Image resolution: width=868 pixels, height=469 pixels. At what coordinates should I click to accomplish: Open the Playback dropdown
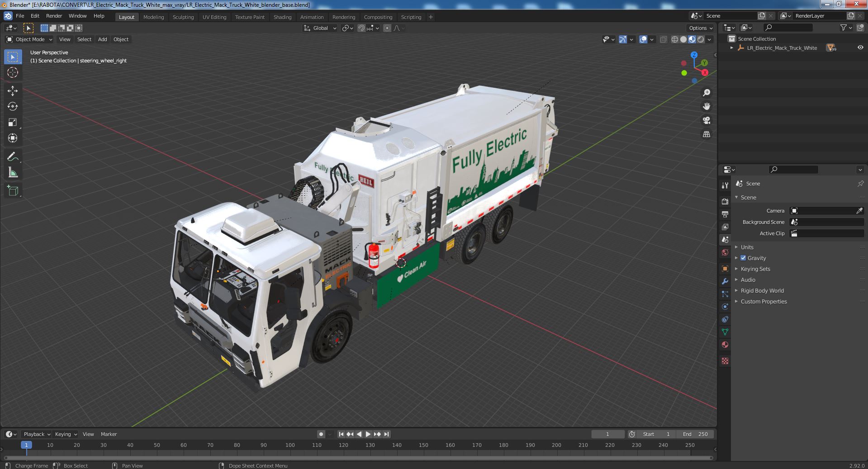(37, 434)
